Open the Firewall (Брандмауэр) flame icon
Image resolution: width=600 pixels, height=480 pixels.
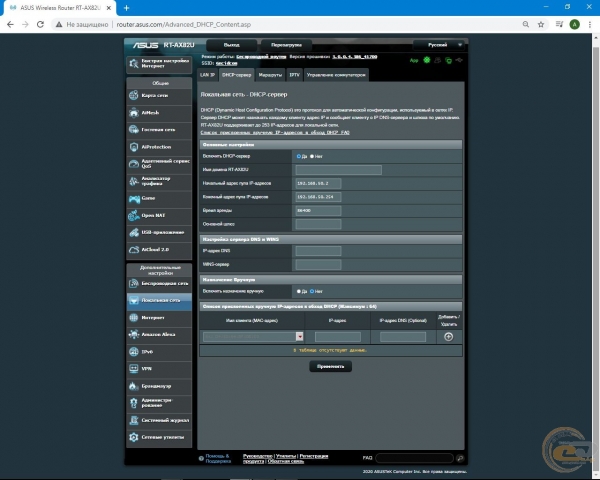pos(134,386)
